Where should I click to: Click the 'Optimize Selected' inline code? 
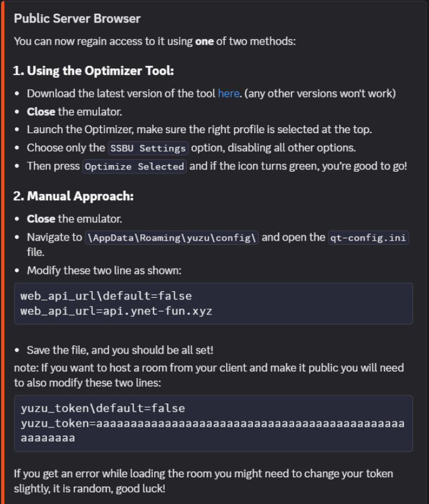134,166
